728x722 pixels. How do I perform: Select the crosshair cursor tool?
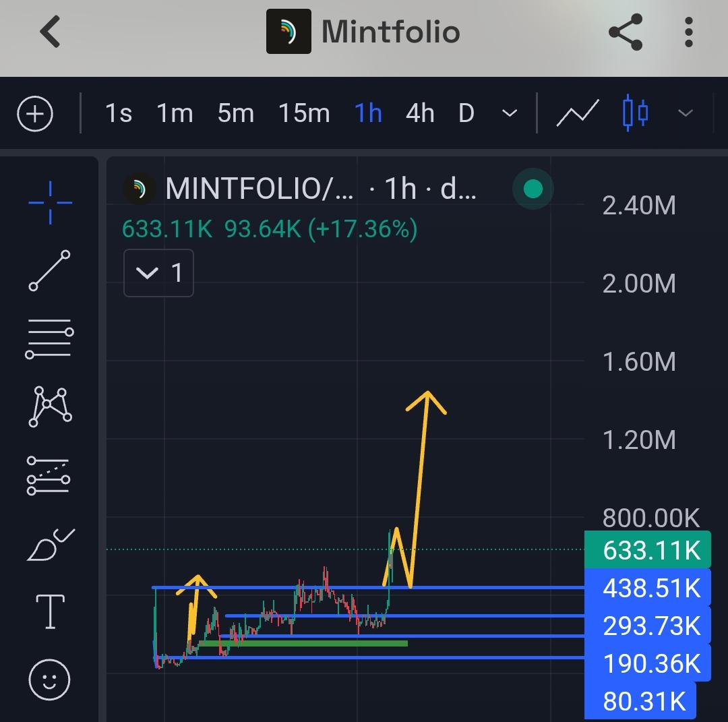pos(50,203)
